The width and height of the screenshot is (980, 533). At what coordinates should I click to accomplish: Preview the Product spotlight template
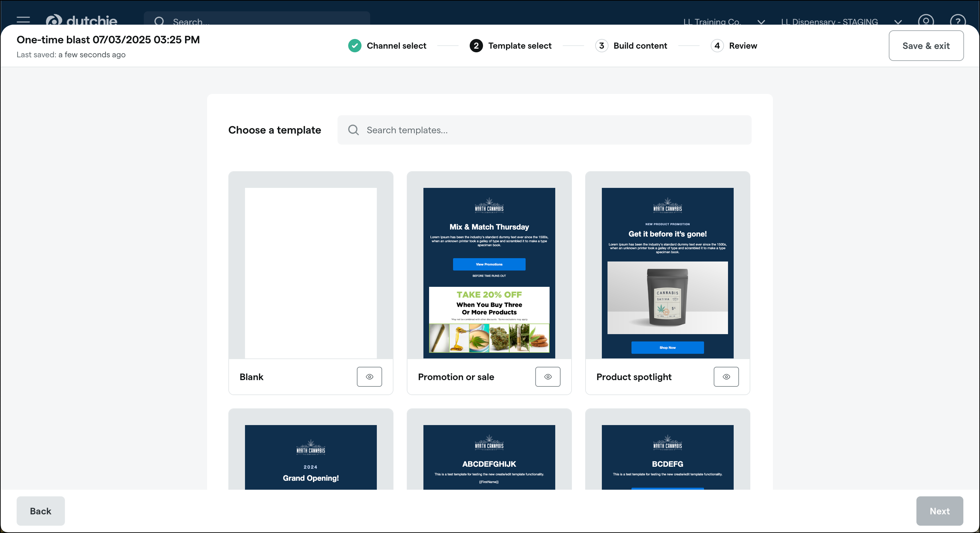(726, 377)
